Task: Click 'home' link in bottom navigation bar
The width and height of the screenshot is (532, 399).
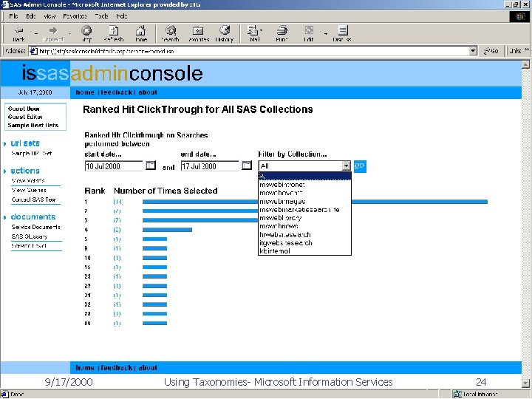Action: point(85,367)
